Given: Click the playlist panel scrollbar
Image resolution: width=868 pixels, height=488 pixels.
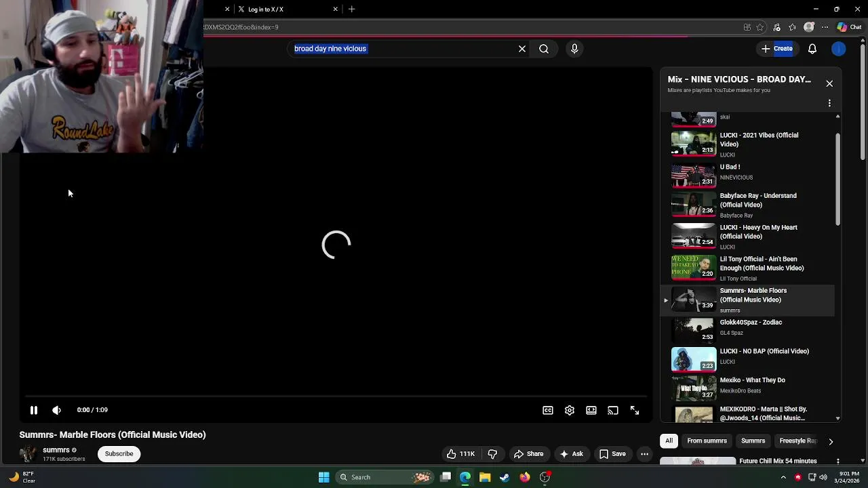Looking at the screenshot, I should coord(838,180).
